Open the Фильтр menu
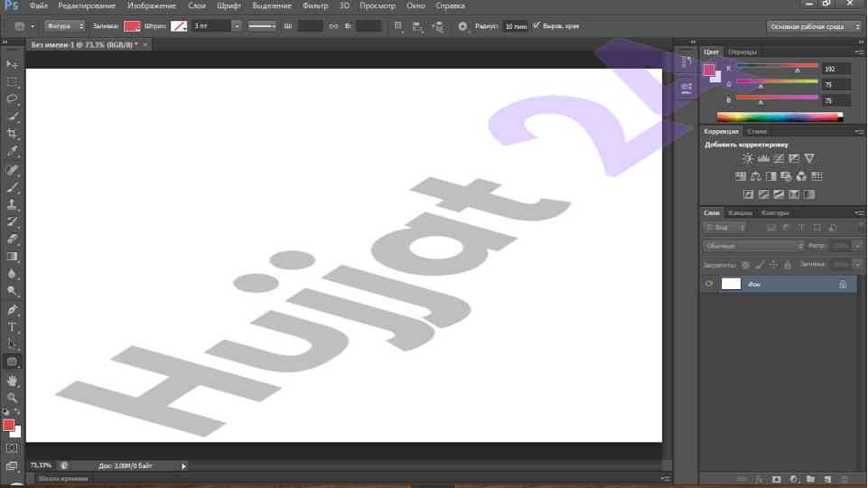The image size is (868, 488). pyautogui.click(x=314, y=5)
